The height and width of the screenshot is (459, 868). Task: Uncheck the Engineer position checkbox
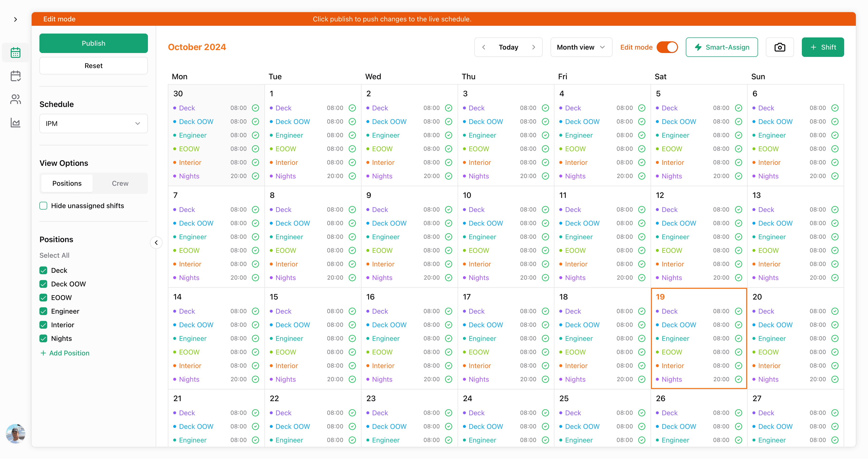[43, 311]
